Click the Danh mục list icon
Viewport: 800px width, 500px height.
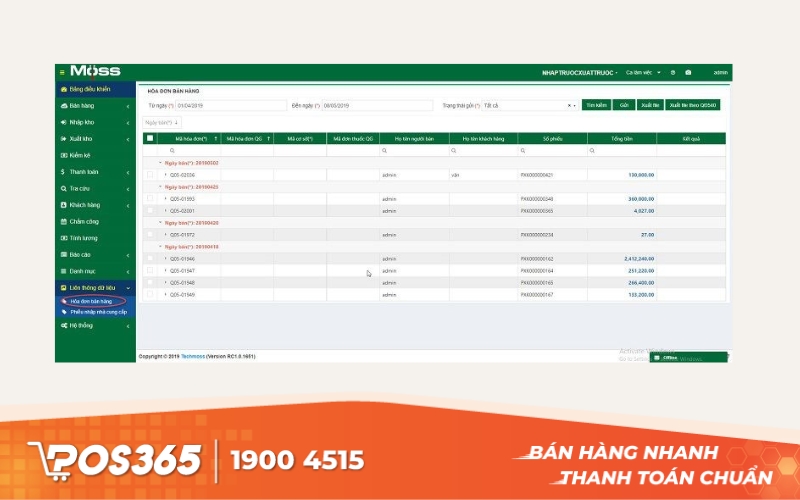[x=64, y=271]
